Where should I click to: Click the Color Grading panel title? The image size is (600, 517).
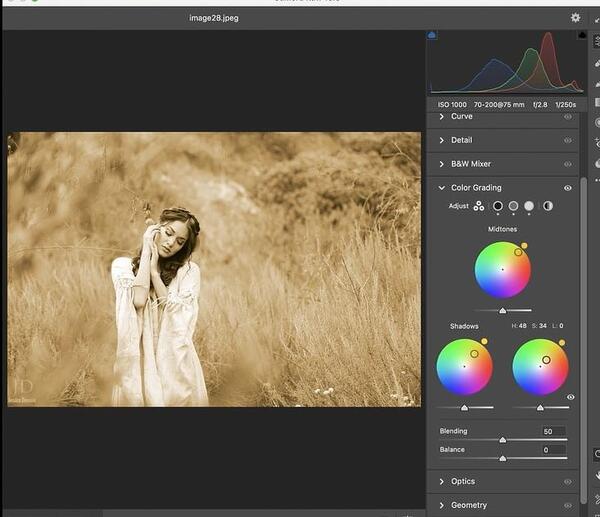pos(476,188)
